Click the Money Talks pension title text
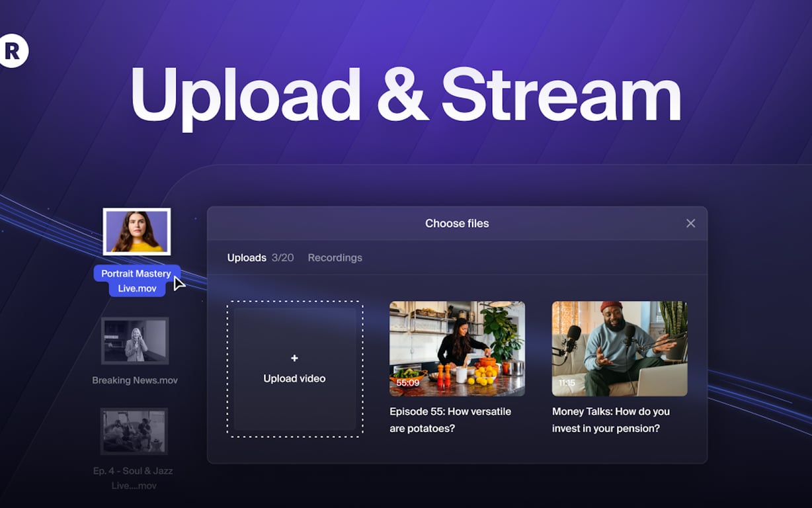Screen dimensions: 812x508 (611, 420)
